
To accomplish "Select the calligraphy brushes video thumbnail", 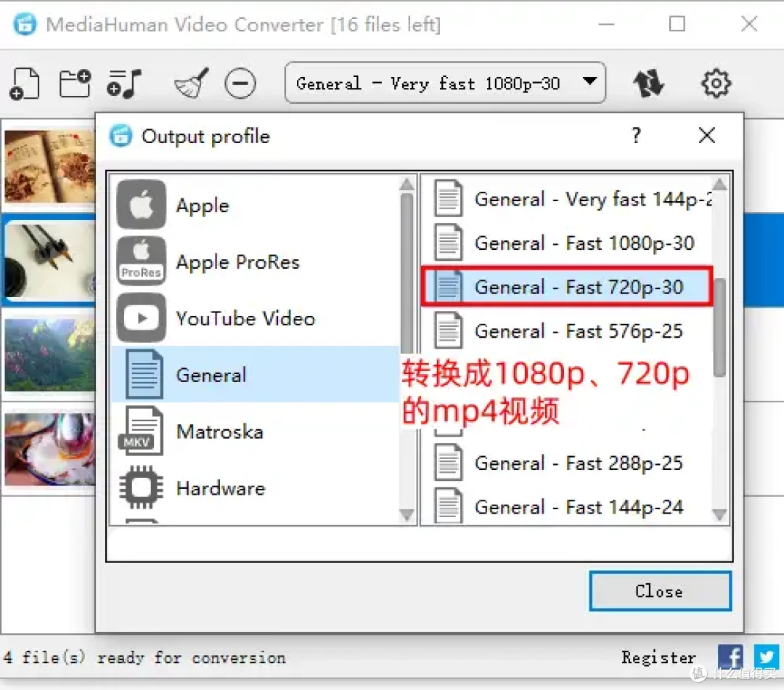I will coord(50,261).
